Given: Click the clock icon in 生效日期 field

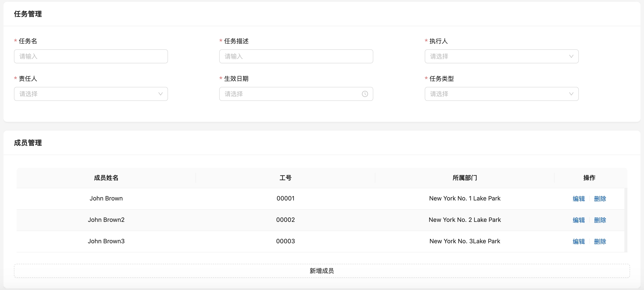Looking at the screenshot, I should pyautogui.click(x=365, y=94).
